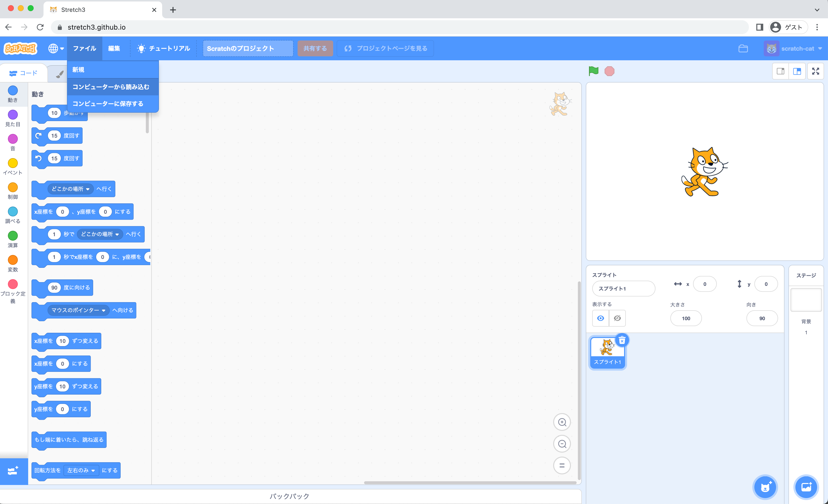Click the sprite y coordinate field
Image resolution: width=828 pixels, height=504 pixels.
coord(766,284)
